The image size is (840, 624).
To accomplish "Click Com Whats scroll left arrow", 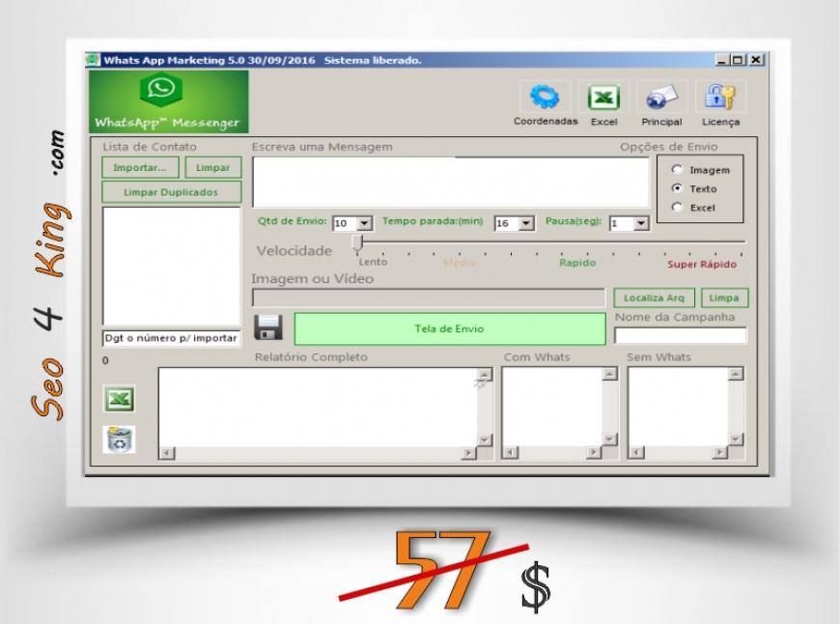I will tap(510, 452).
